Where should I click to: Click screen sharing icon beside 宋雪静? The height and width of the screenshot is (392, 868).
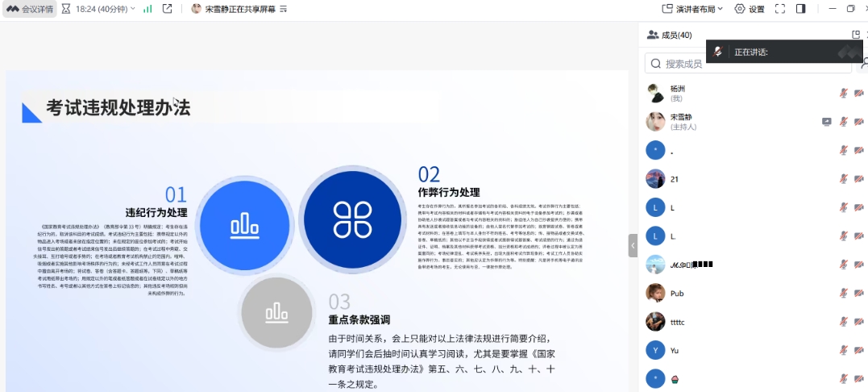tap(826, 122)
